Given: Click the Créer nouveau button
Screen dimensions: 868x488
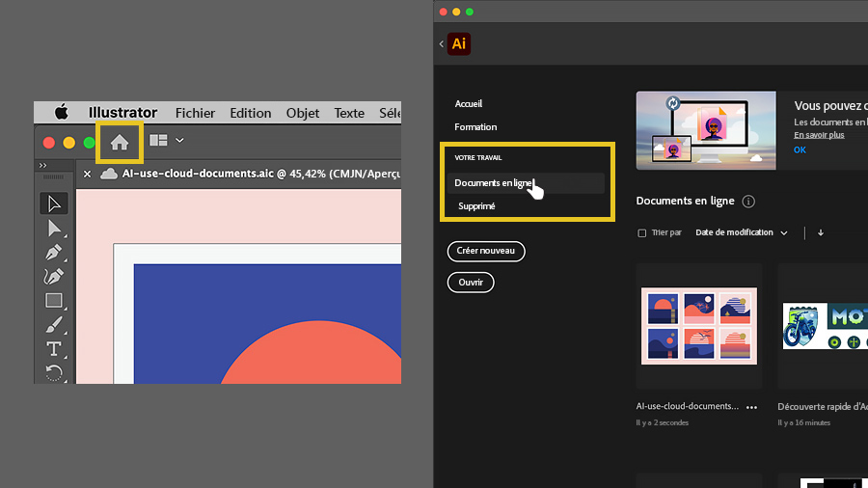Looking at the screenshot, I should tap(486, 251).
